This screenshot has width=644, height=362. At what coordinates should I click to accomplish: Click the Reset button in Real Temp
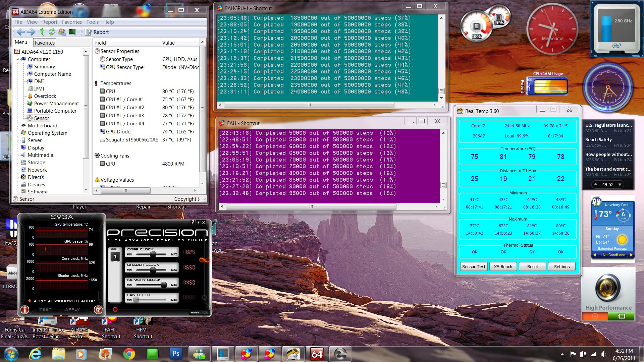pyautogui.click(x=532, y=266)
